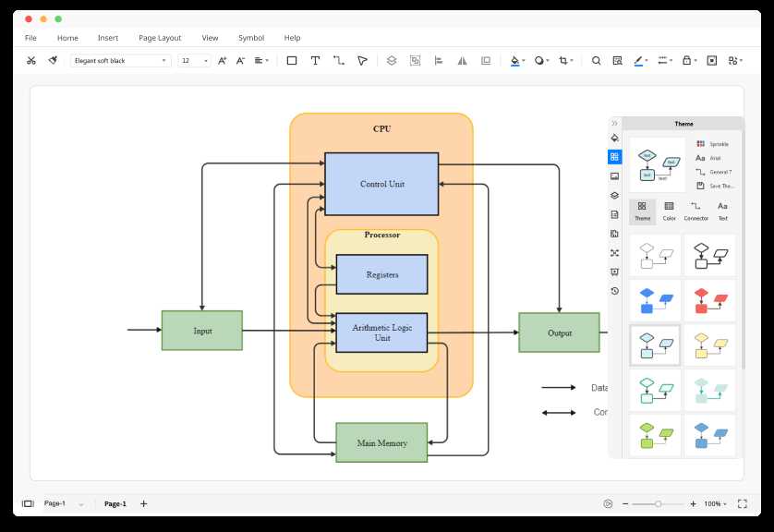Image resolution: width=774 pixels, height=532 pixels.
Task: Click the Group objects toolbar icon
Action: 415,60
